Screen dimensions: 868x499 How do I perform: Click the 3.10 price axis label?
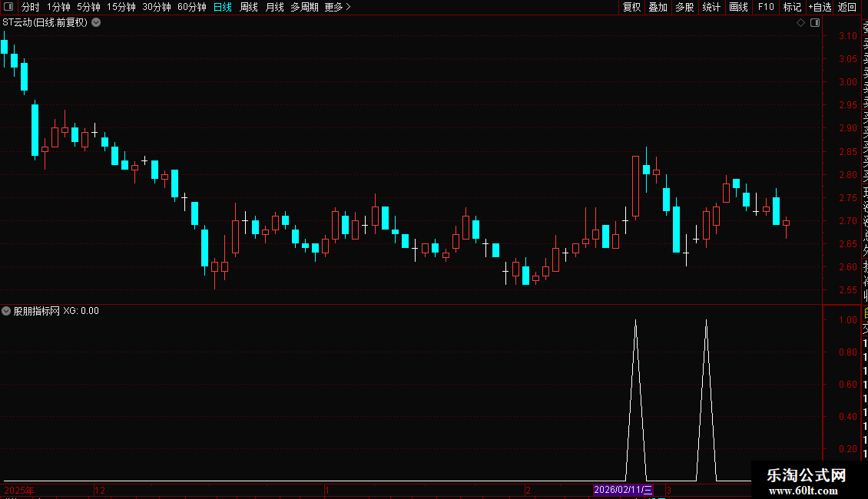point(847,36)
